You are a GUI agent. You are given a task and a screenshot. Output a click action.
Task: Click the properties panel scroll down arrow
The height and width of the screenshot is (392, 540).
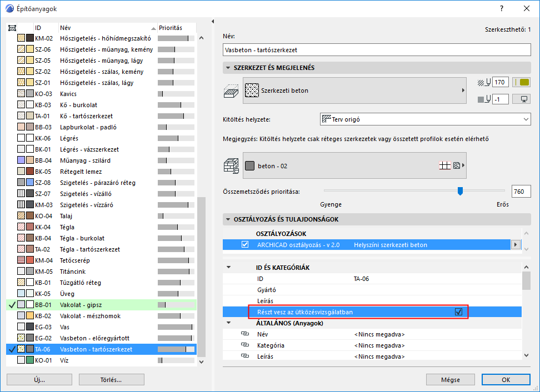pos(526,355)
